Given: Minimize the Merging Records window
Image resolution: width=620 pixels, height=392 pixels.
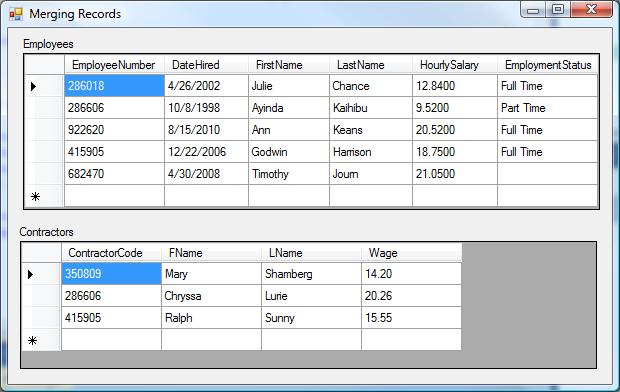Looking at the screenshot, I should pos(533,9).
